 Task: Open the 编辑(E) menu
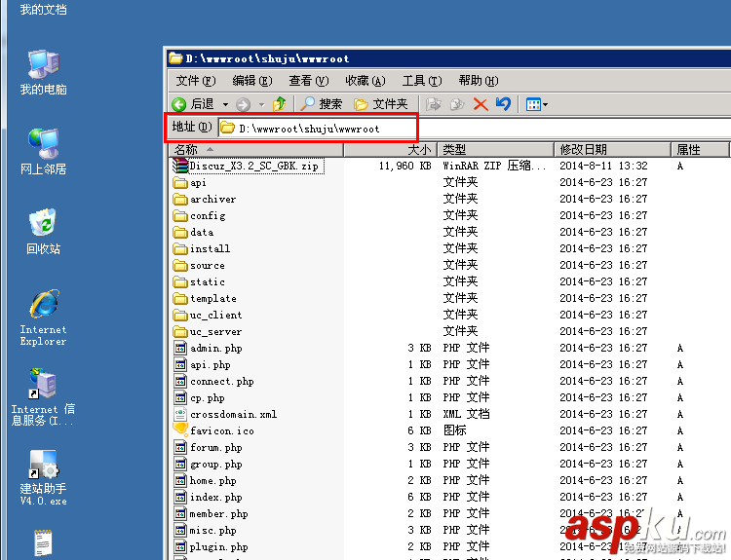click(x=252, y=81)
